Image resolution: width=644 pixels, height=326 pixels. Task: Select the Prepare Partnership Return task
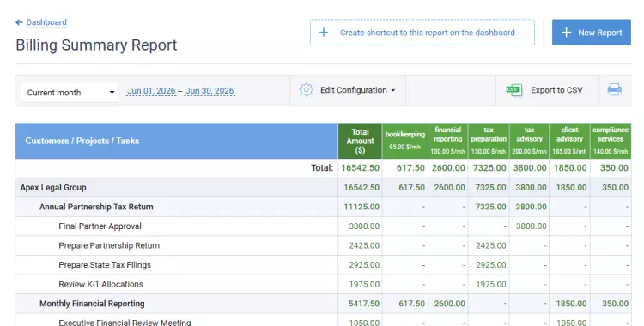pos(109,245)
